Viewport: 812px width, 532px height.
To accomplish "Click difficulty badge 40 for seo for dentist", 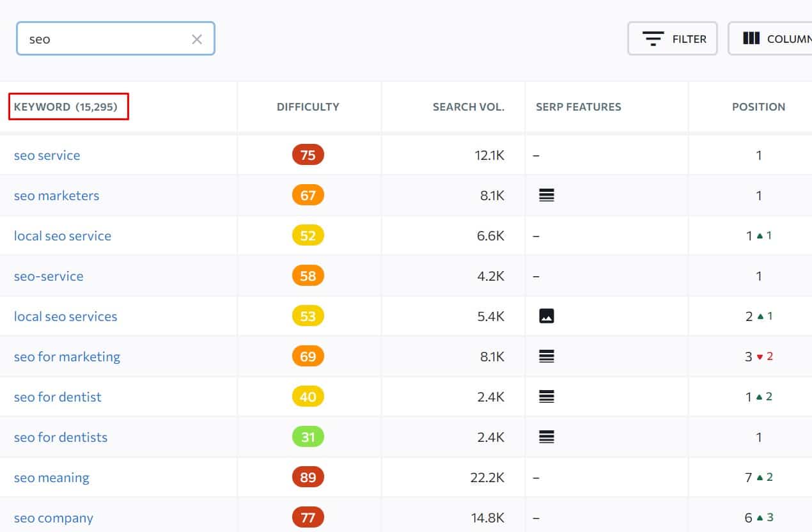I will click(x=308, y=396).
